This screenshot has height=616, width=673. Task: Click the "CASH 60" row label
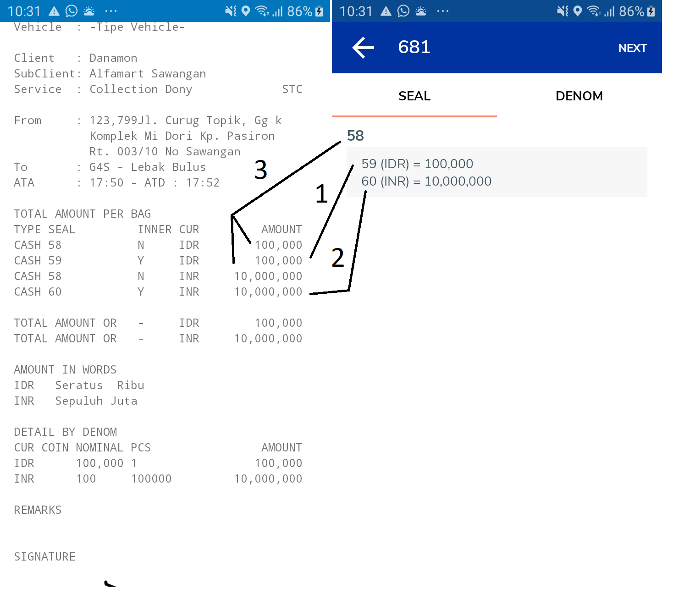38,292
